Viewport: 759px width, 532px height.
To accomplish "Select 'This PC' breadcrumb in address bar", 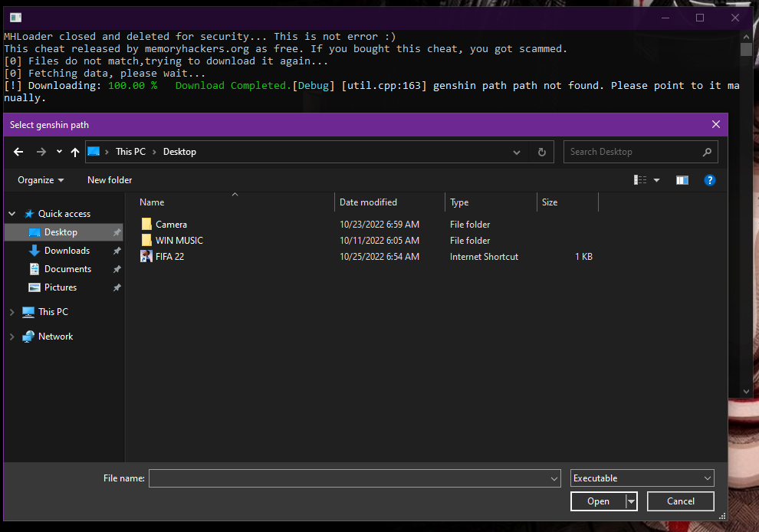I will pyautogui.click(x=130, y=152).
